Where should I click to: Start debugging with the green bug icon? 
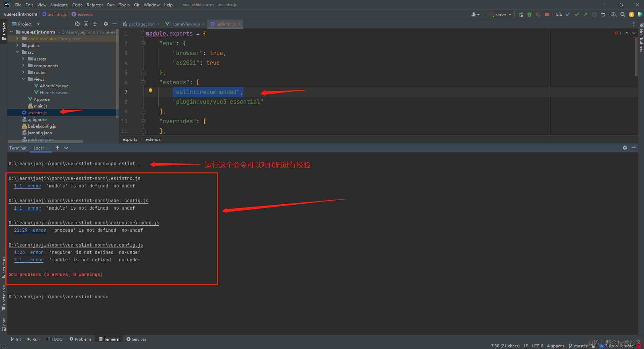529,14
